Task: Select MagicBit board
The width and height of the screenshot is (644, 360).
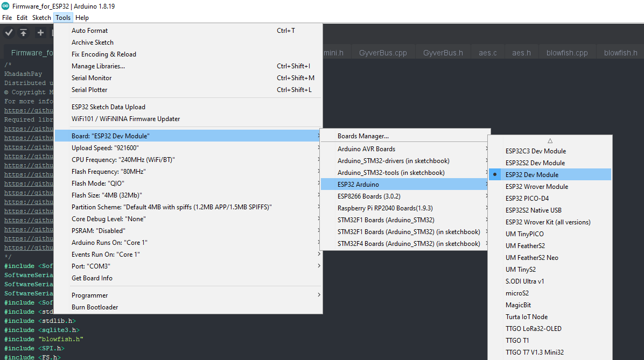Action: pyautogui.click(x=550, y=305)
